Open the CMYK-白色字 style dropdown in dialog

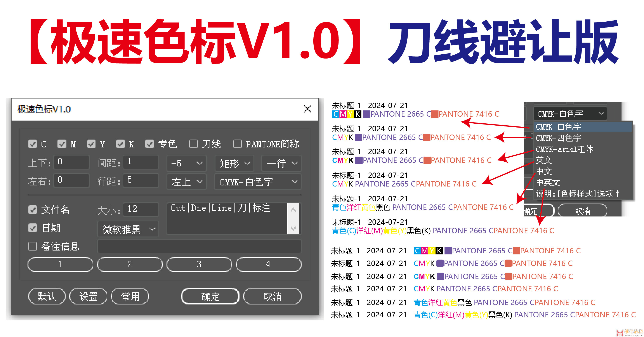click(258, 182)
